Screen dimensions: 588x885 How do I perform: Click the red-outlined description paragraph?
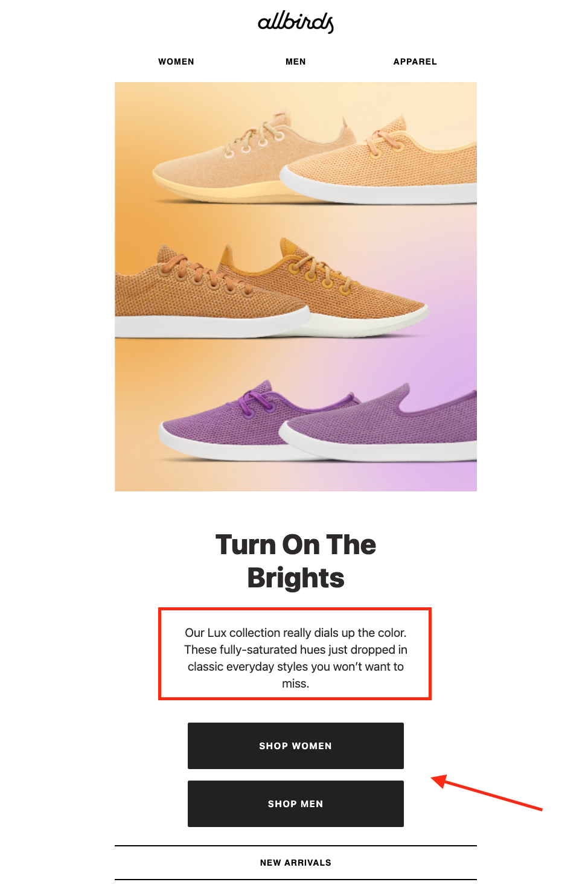295,654
